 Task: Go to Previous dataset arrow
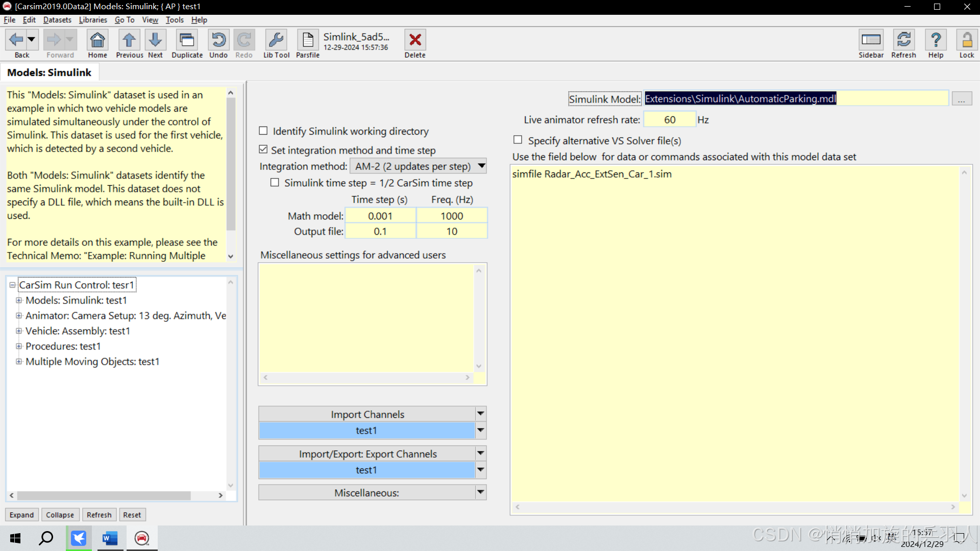pyautogui.click(x=129, y=40)
